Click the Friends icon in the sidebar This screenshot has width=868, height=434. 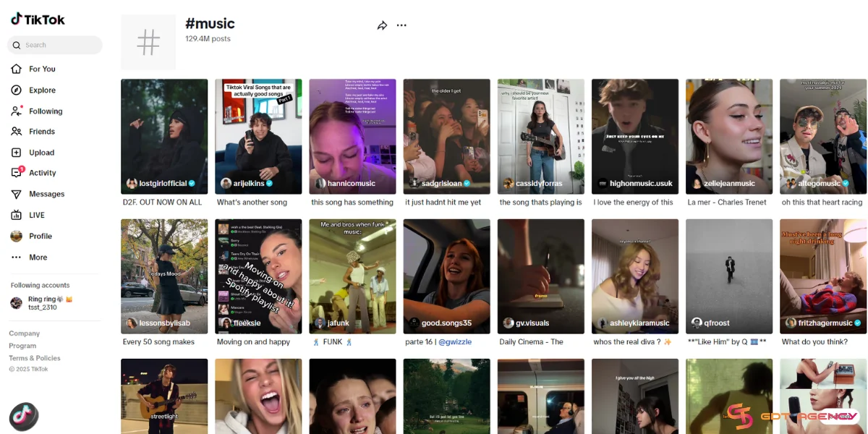click(x=16, y=132)
